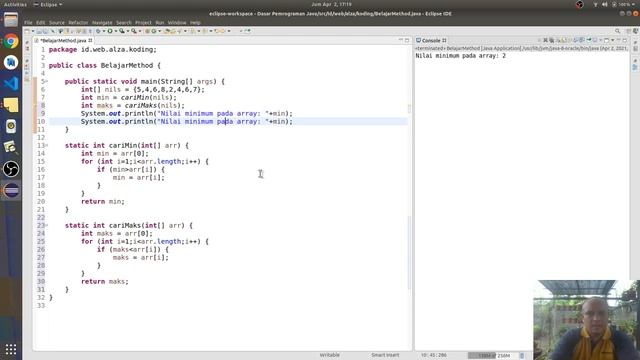The width and height of the screenshot is (640, 360).
Task: Click Remove All Terminated Launches icon
Action: (x=551, y=40)
